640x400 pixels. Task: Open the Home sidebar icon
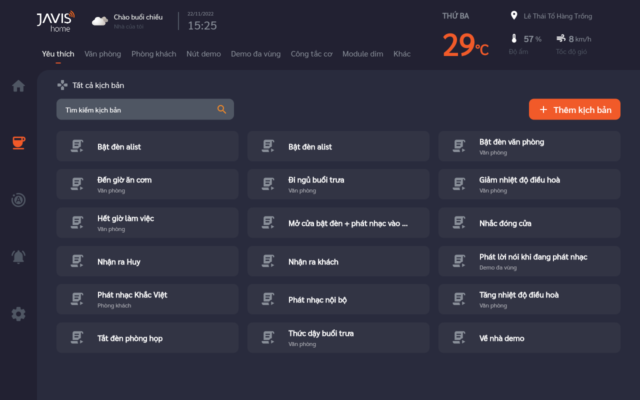pos(18,86)
